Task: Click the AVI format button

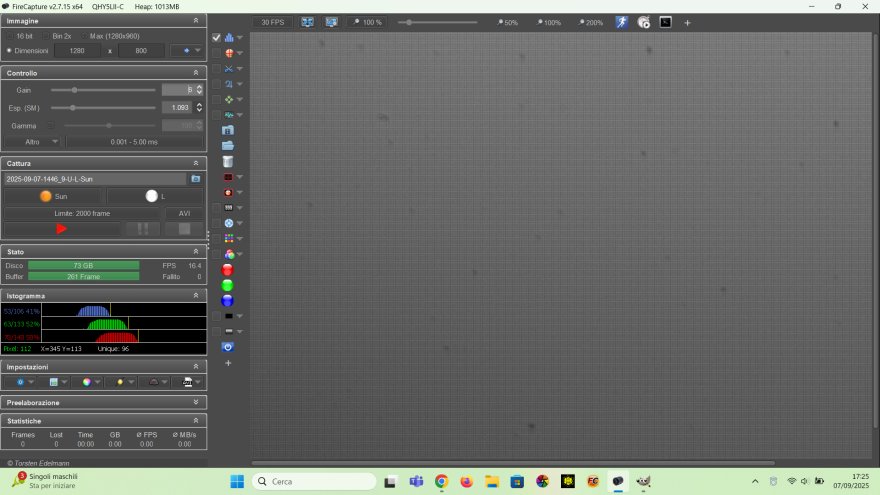Action: click(x=184, y=213)
